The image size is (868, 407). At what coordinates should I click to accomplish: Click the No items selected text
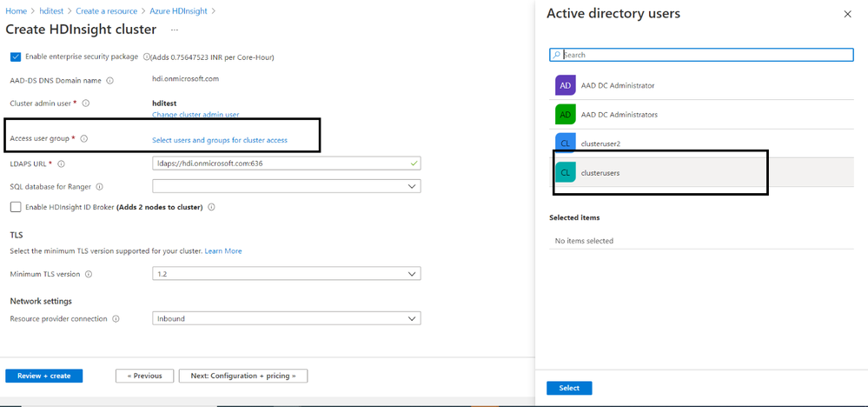pyautogui.click(x=584, y=241)
